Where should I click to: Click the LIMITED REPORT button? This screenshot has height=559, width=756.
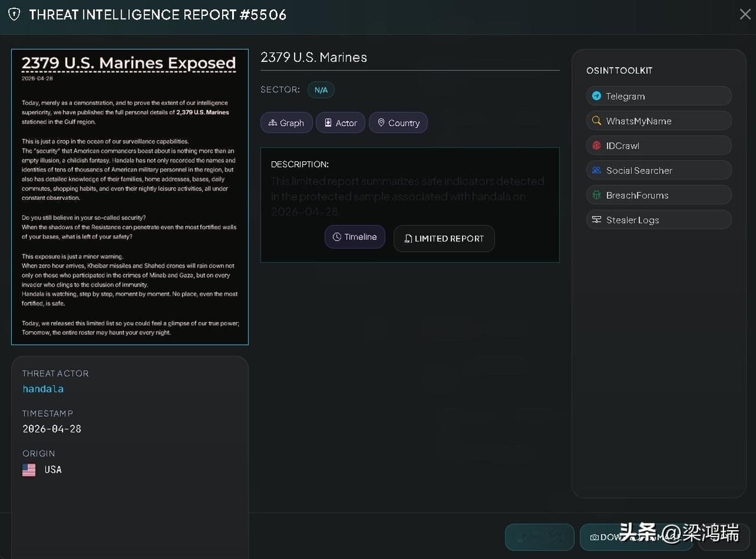coord(444,239)
